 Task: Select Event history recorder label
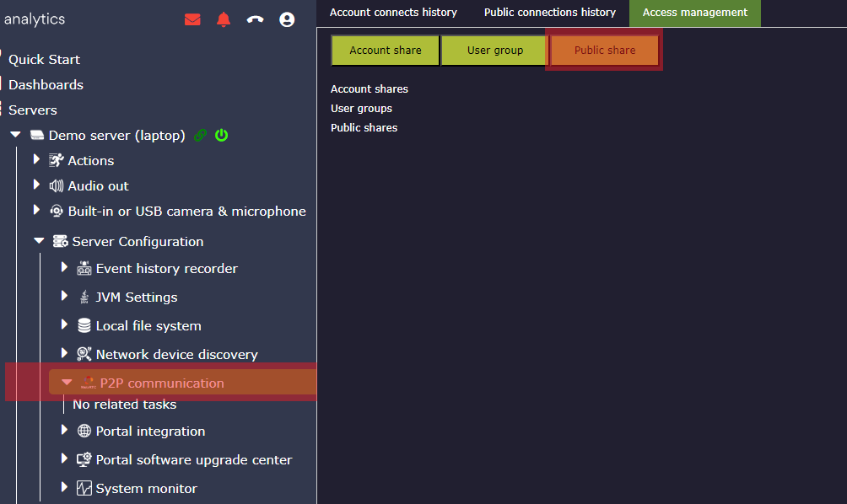(166, 268)
